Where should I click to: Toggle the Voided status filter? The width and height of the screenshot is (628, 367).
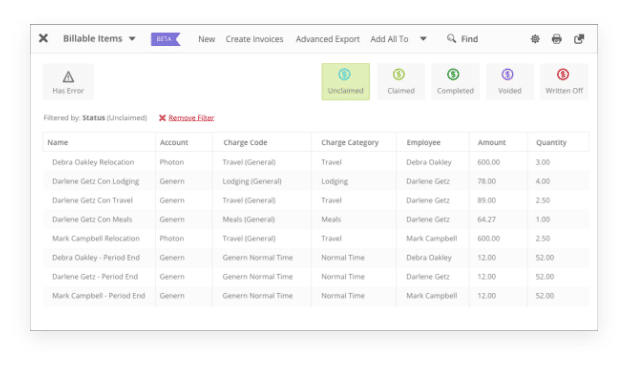click(x=510, y=82)
